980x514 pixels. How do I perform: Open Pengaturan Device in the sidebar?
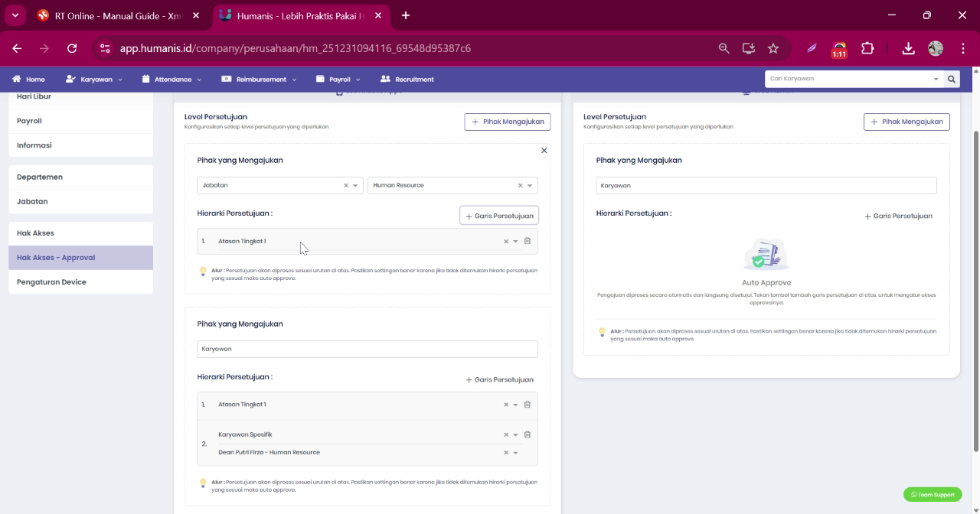point(80,282)
